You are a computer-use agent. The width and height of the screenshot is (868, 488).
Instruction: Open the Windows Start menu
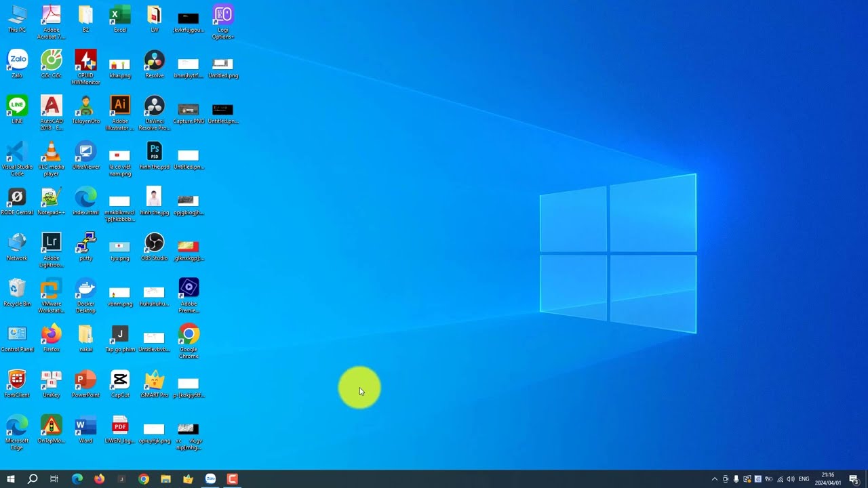tap(11, 479)
